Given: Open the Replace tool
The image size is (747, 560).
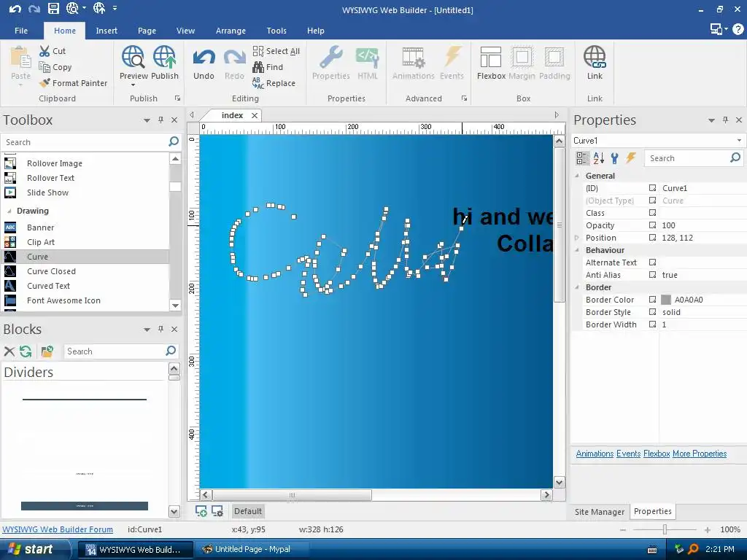Looking at the screenshot, I should pyautogui.click(x=274, y=83).
